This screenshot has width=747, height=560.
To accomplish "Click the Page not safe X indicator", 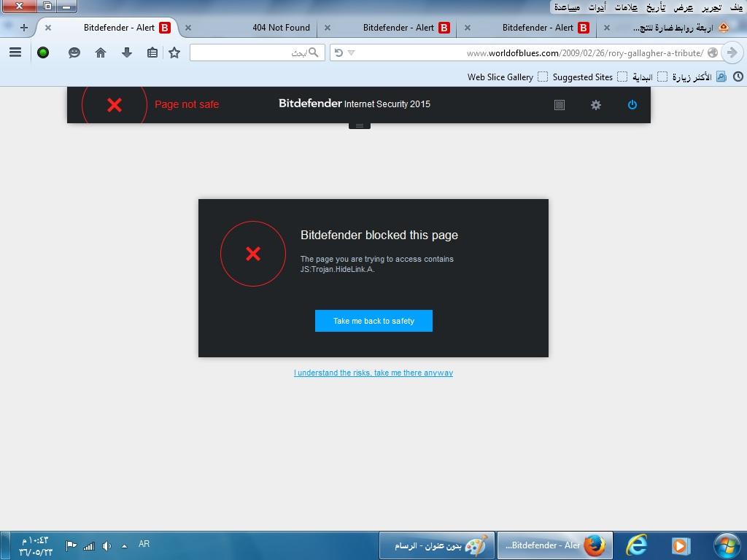I will pyautogui.click(x=115, y=105).
